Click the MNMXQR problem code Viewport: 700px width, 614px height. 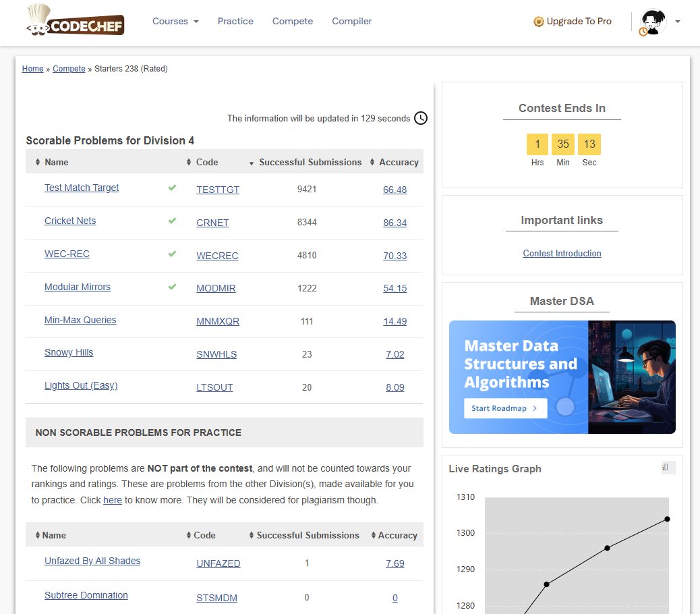[x=218, y=322]
